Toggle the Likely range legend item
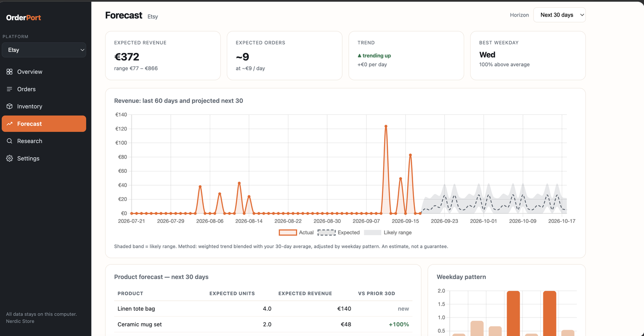The width and height of the screenshot is (644, 336). click(388, 233)
